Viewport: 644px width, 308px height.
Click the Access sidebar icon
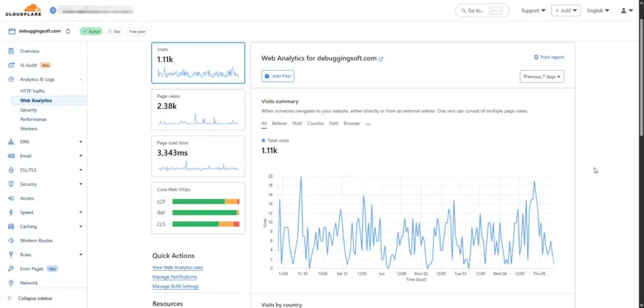11,198
